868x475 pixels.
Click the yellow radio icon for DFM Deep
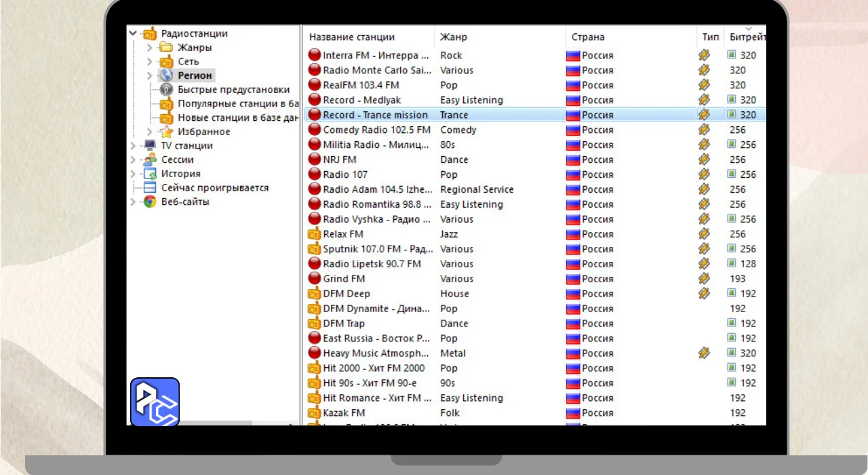[x=314, y=294]
